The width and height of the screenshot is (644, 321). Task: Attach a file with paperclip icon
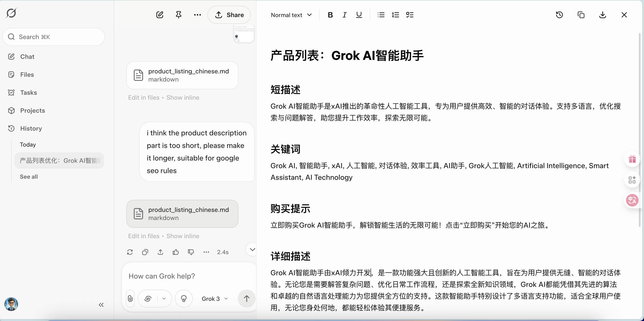tap(130, 299)
